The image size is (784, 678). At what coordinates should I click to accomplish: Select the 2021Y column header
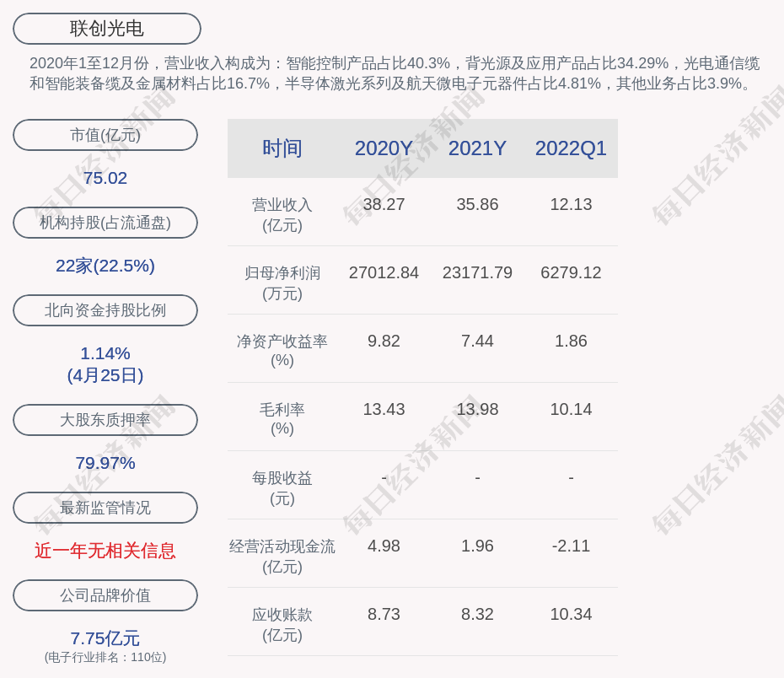click(x=477, y=148)
